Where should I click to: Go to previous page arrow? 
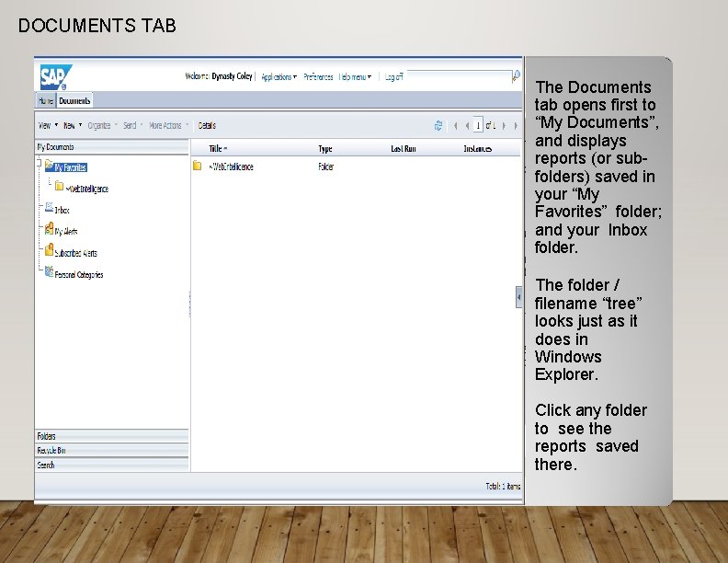click(467, 125)
